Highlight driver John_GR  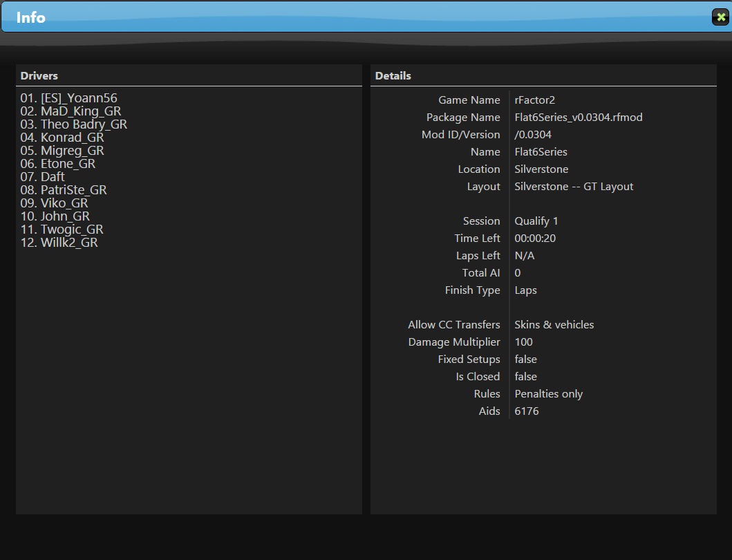click(55, 216)
